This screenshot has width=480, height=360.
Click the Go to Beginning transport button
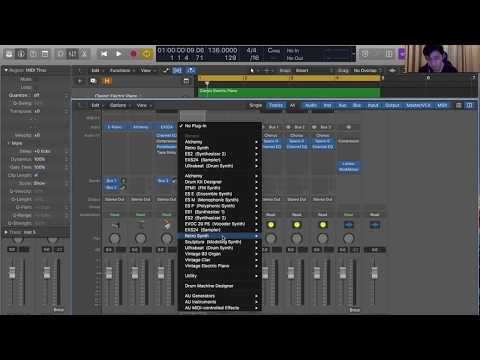click(x=104, y=54)
